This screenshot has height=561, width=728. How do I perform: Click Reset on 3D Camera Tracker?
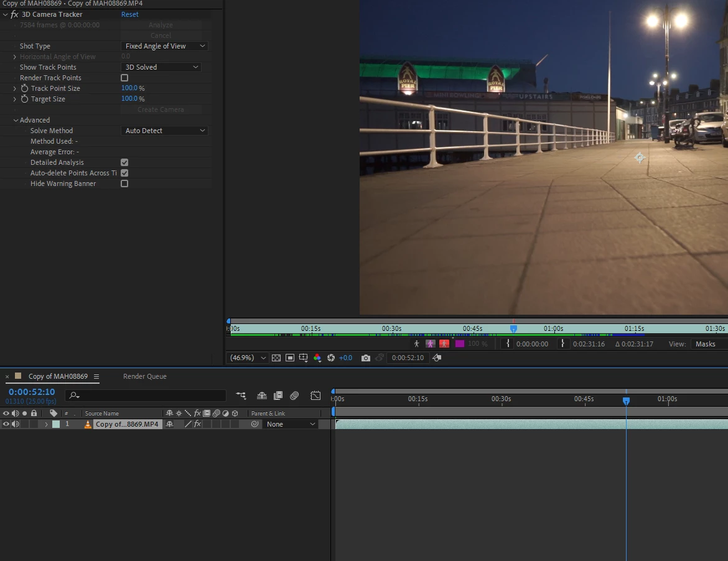(129, 14)
